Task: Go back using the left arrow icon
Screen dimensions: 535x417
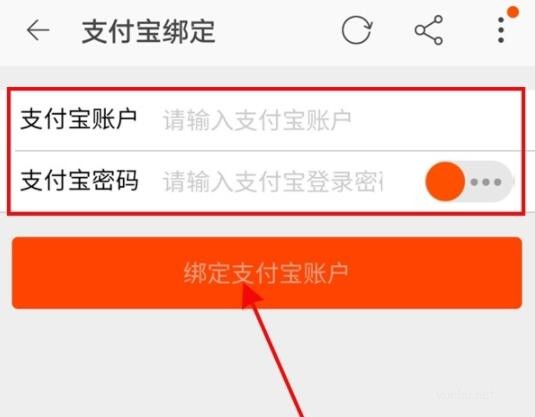Action: (x=38, y=30)
